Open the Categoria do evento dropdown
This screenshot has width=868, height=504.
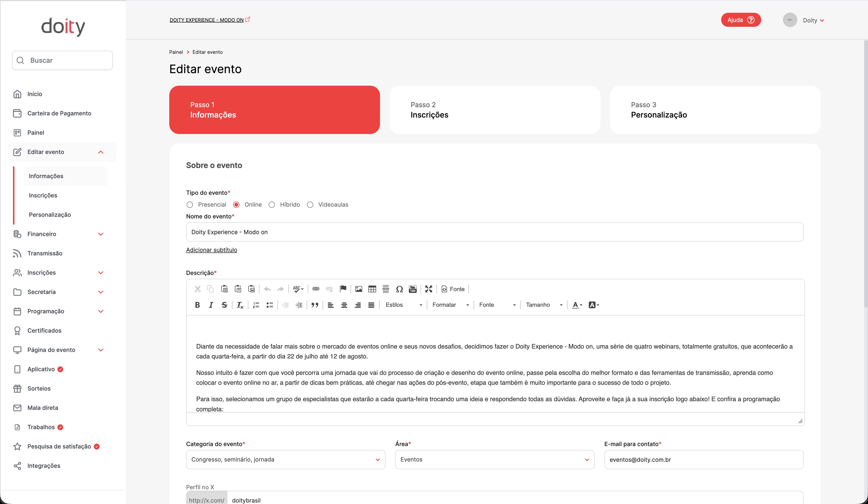pyautogui.click(x=285, y=460)
